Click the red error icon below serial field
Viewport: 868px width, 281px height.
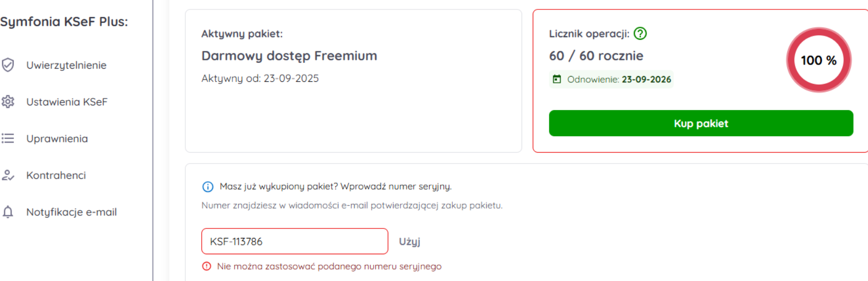coord(207,266)
